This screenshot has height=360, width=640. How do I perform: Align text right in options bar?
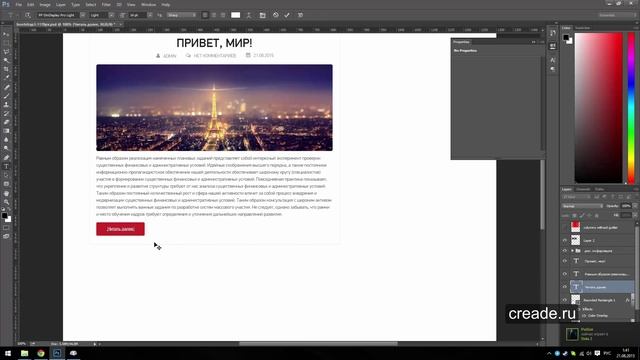pos(223,15)
